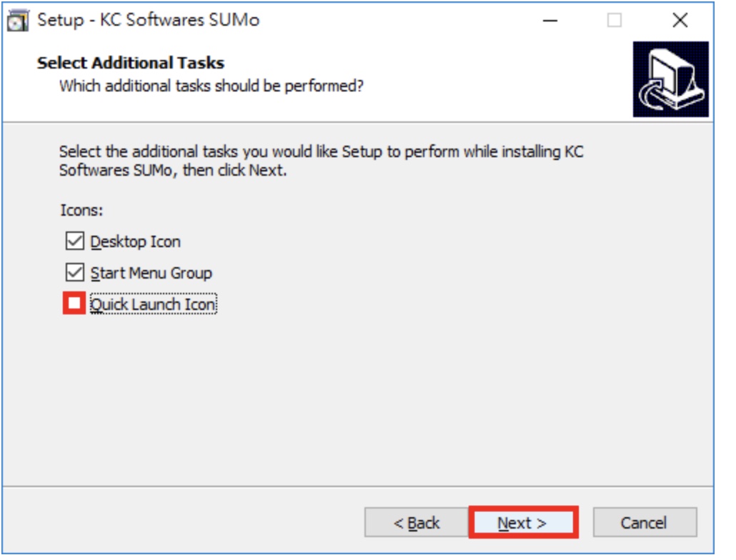Click the setup installer icon in title bar
The image size is (736, 560).
[x=18, y=20]
